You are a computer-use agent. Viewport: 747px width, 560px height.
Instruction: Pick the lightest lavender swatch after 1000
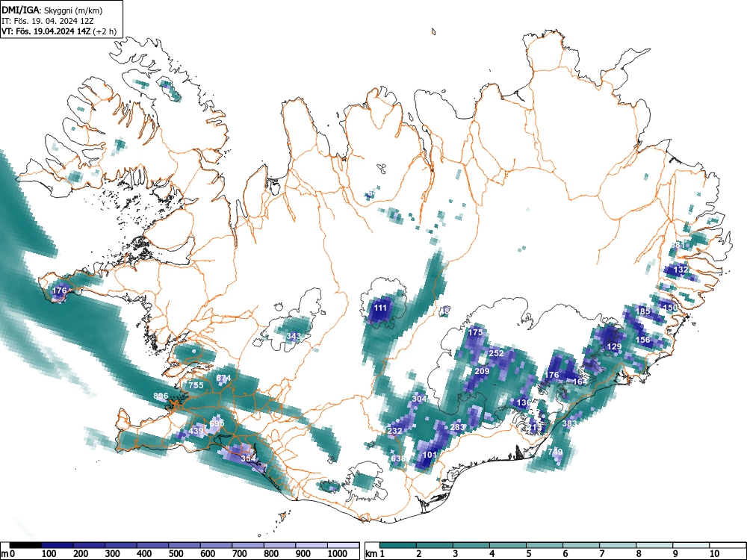(343, 545)
